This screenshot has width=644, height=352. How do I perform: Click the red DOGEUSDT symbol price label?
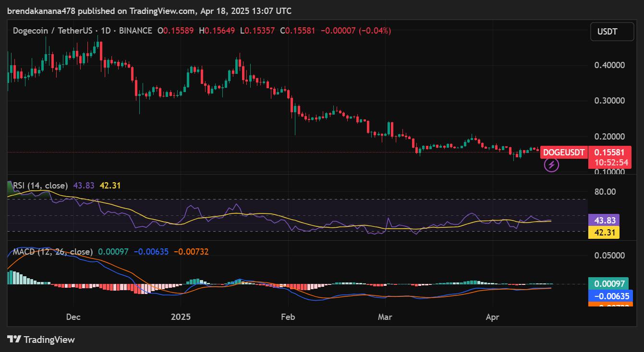(x=564, y=153)
